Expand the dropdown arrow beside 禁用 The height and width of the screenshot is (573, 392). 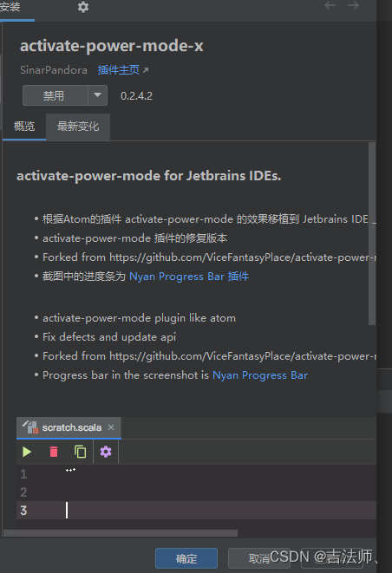[97, 95]
